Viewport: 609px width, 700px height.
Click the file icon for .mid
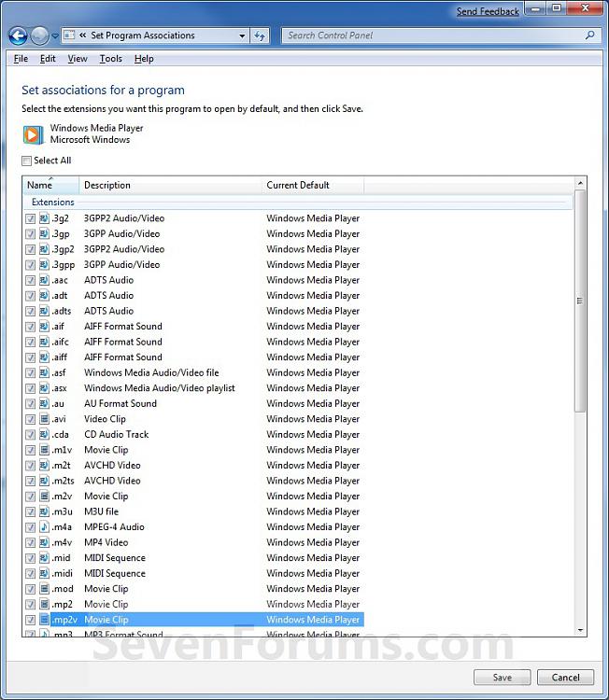(44, 558)
